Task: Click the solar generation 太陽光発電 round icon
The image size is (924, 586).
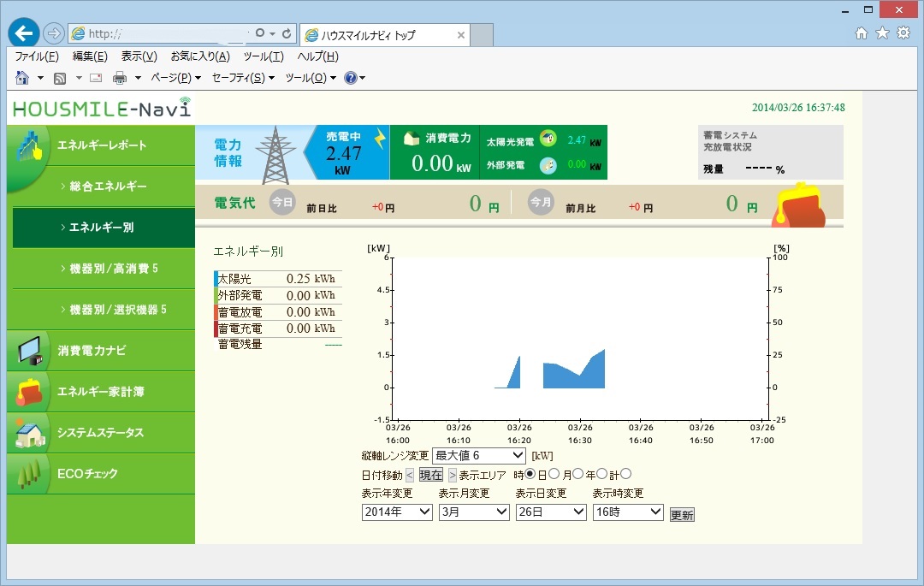Action: tap(548, 139)
